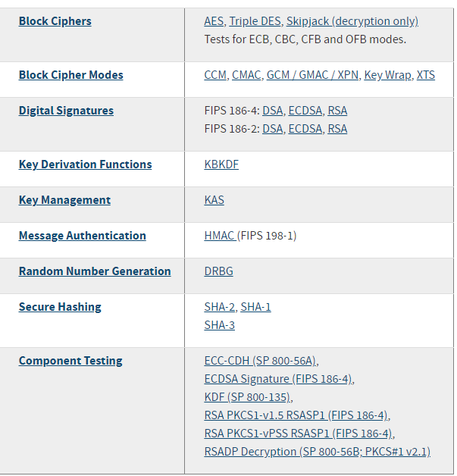457x476 pixels.
Task: Follow the Skipjack (decryption only) link
Action: pyautogui.click(x=352, y=21)
